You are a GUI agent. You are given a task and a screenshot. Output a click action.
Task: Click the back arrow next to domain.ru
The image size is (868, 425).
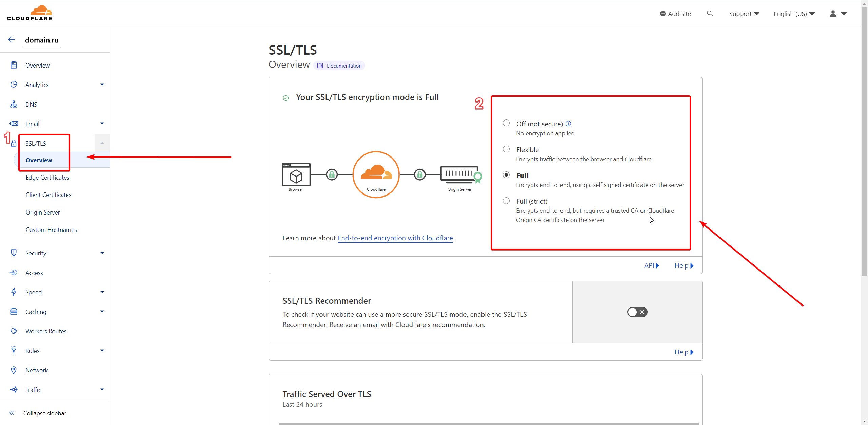coord(12,40)
